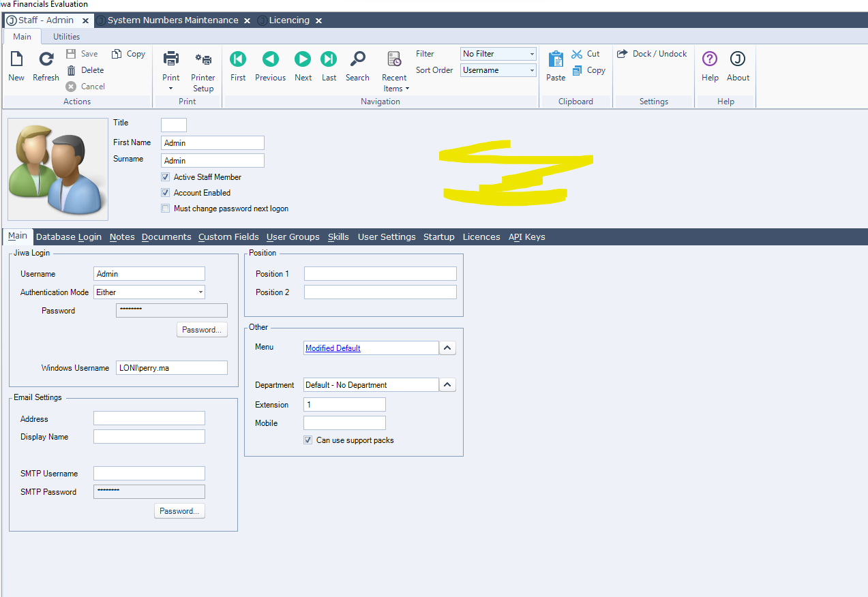This screenshot has height=597, width=868.
Task: Jump to the Last record
Action: pos(329,60)
